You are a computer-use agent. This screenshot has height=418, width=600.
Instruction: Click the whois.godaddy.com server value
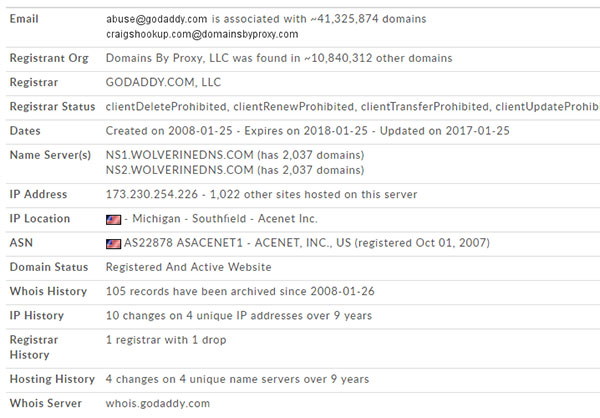(x=158, y=403)
